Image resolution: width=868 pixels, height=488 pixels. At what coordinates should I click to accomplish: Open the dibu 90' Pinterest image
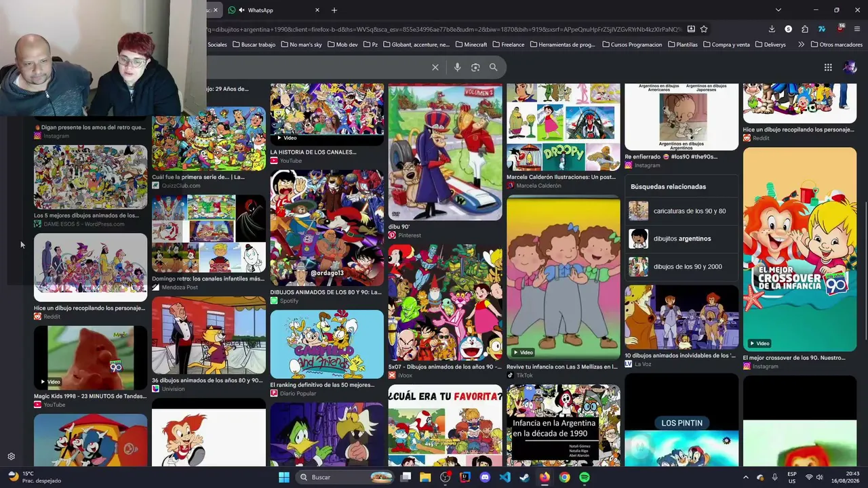coord(445,152)
